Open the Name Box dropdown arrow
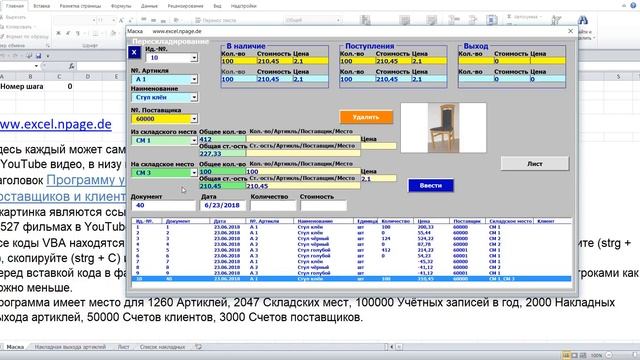The image size is (640, 360). 36,66
